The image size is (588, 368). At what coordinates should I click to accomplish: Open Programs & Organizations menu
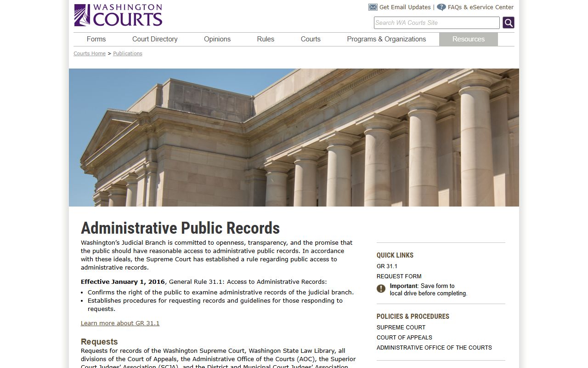386,39
